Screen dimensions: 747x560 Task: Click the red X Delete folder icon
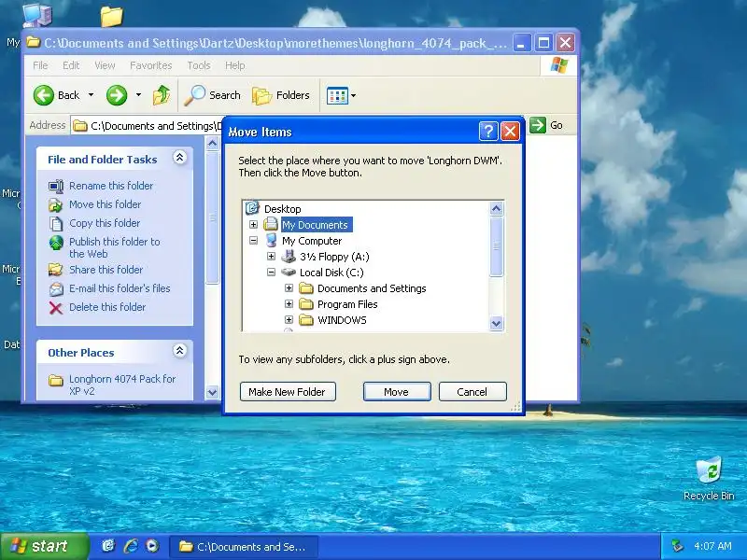coord(56,308)
